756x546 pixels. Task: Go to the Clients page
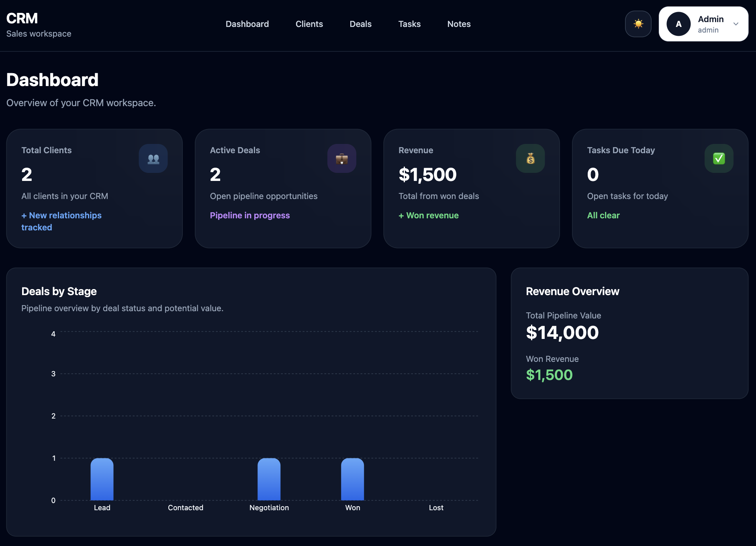point(309,24)
